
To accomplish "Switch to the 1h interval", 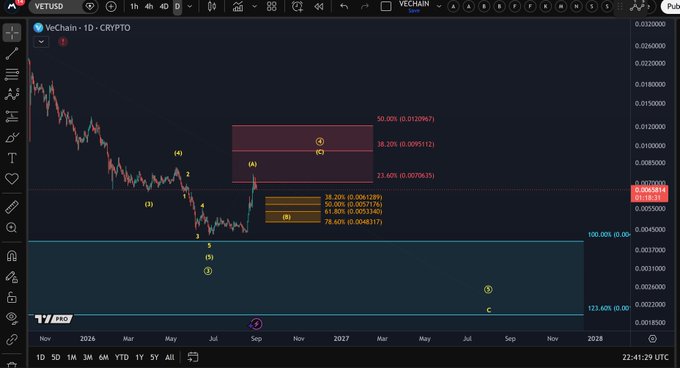I will click(x=134, y=7).
